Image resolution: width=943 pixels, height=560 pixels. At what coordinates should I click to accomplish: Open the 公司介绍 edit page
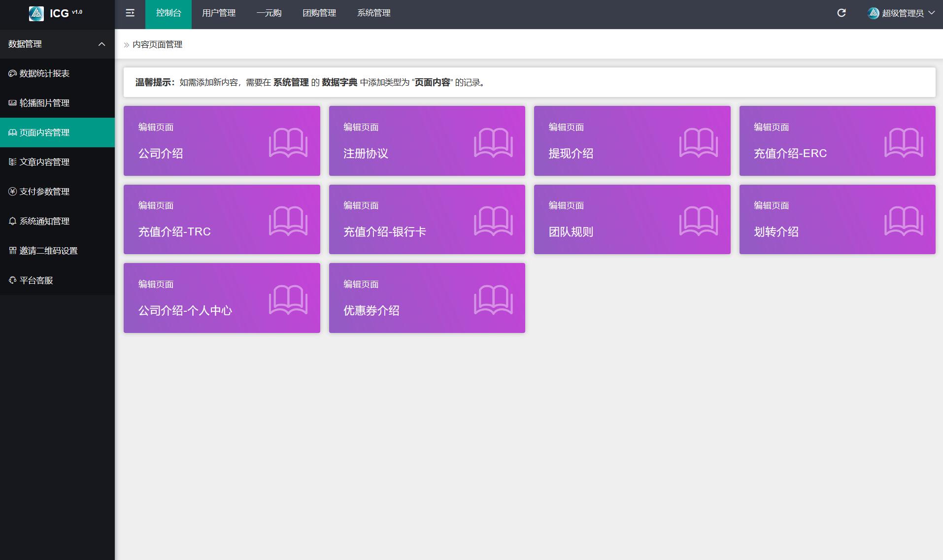pos(222,141)
